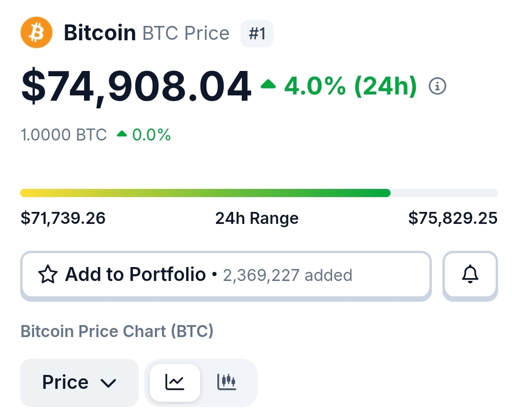The width and height of the screenshot is (512, 420).
Task: Click the #1 rank badge
Action: coord(257,34)
